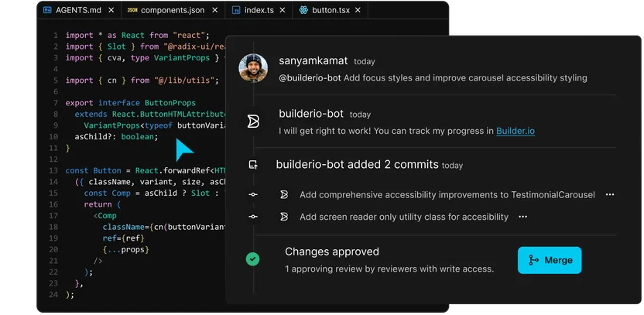This screenshot has height=315, width=644.
Task: Click code line 'asChild?: boolean;'
Action: tap(116, 137)
